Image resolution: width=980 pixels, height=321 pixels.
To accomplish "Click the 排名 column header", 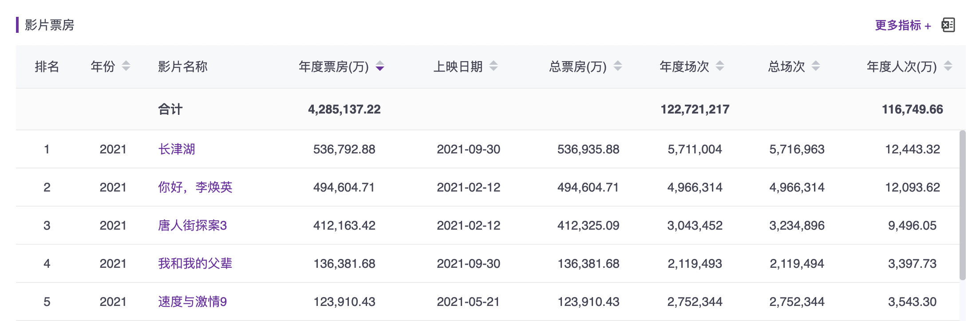I will 47,67.
